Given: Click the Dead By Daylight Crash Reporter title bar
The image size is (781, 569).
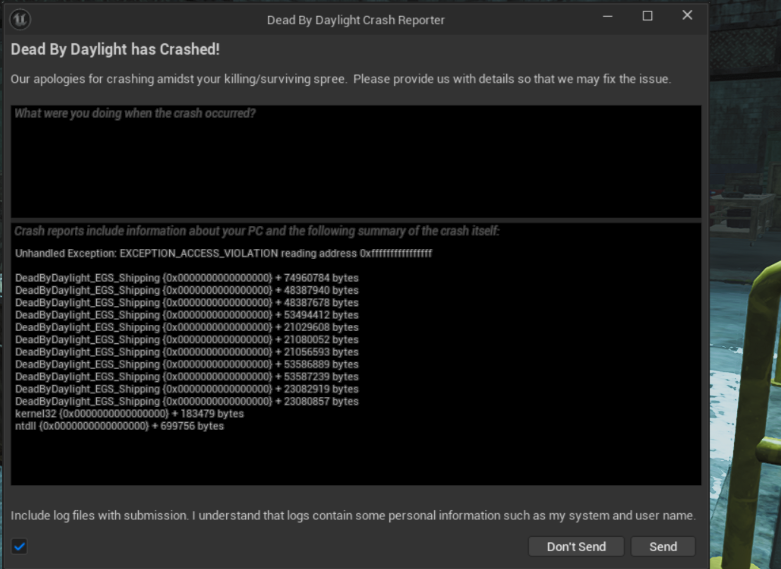Looking at the screenshot, I should pos(356,20).
